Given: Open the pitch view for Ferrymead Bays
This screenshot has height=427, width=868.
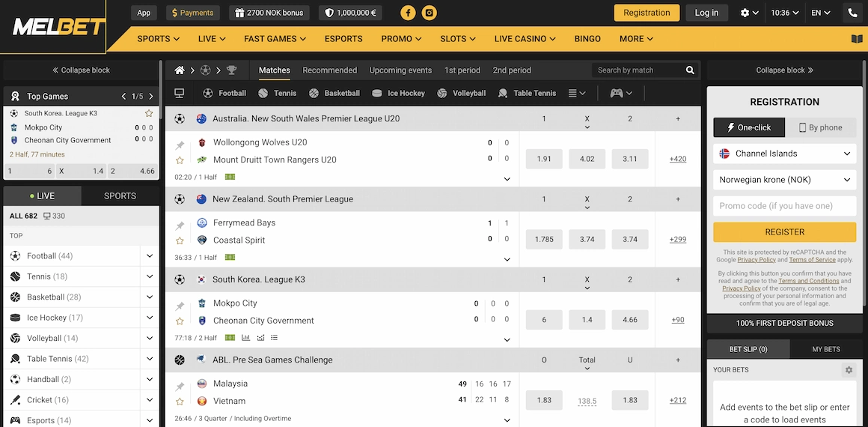Looking at the screenshot, I should pyautogui.click(x=230, y=257).
